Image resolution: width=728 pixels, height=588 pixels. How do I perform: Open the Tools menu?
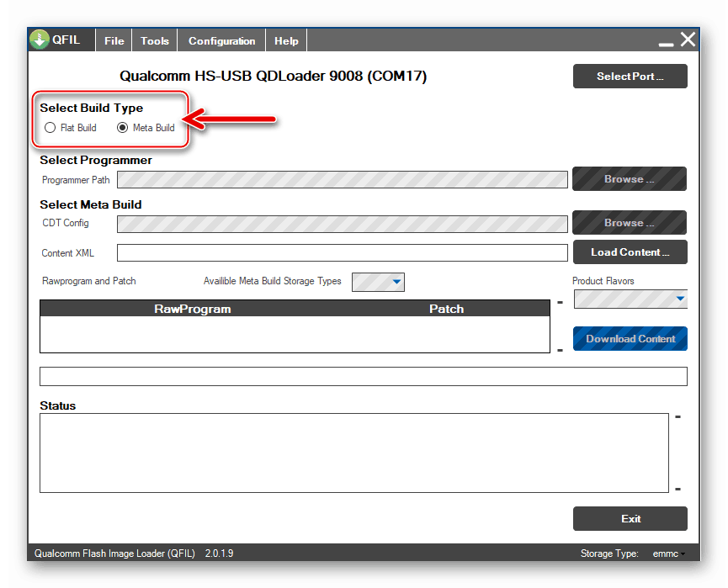[154, 40]
